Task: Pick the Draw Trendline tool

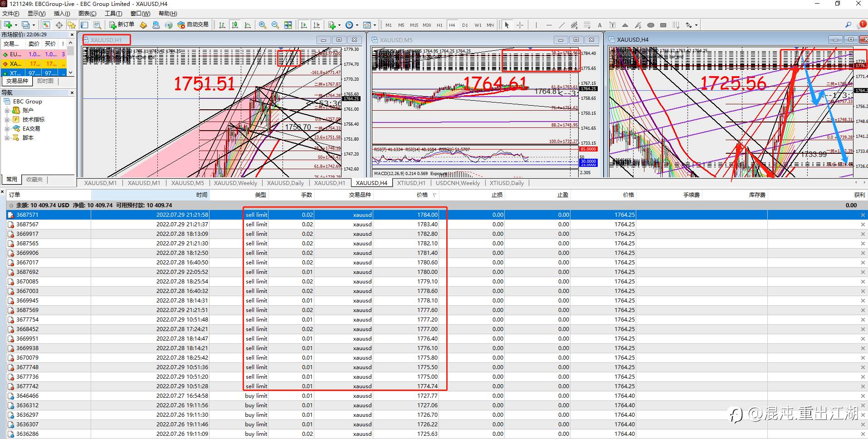Action: click(562, 25)
